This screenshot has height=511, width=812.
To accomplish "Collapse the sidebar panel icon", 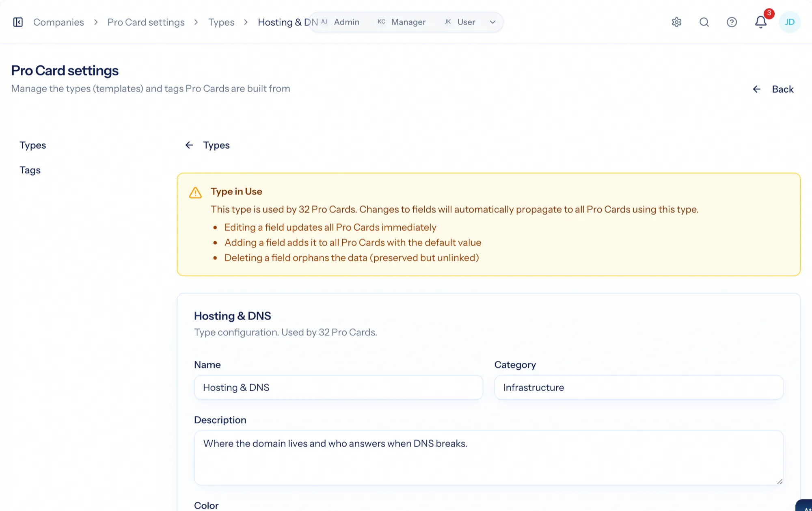I will pos(18,22).
